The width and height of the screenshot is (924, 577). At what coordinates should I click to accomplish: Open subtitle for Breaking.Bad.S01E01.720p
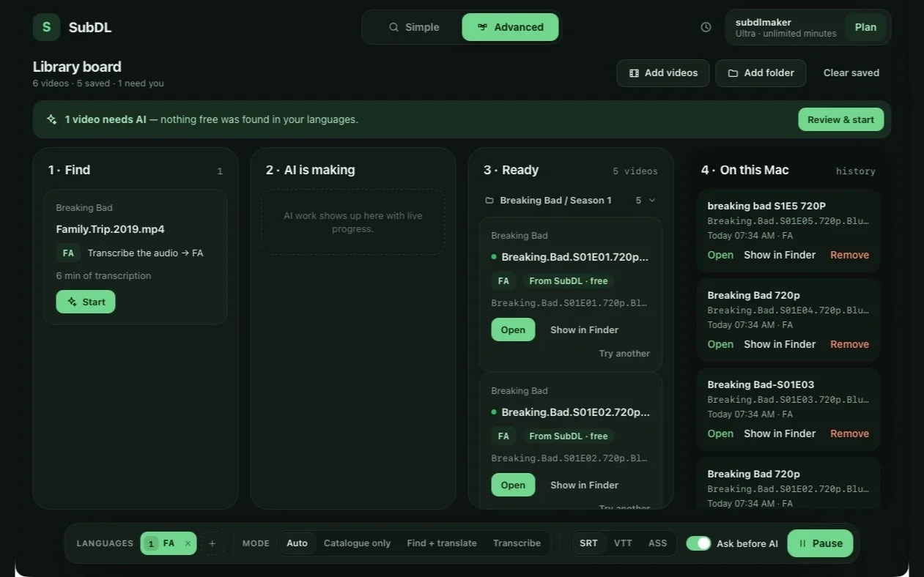point(513,330)
